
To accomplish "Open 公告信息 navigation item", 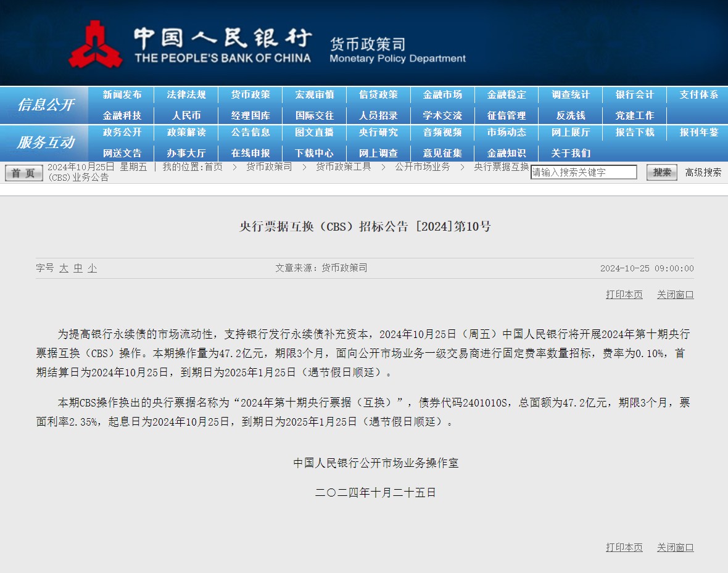I will (250, 133).
